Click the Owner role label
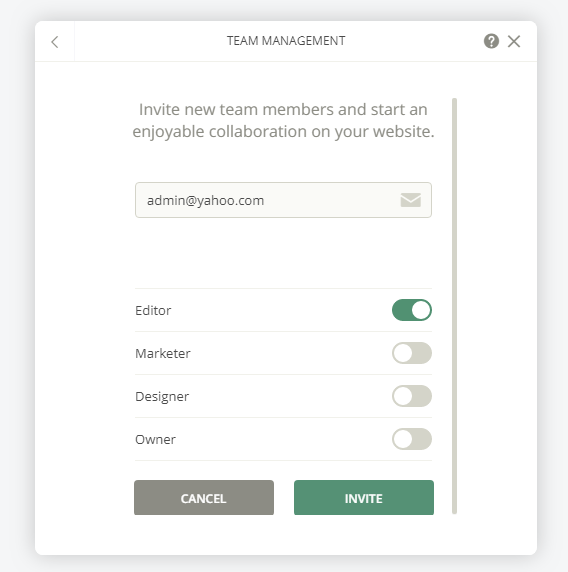 click(x=155, y=440)
